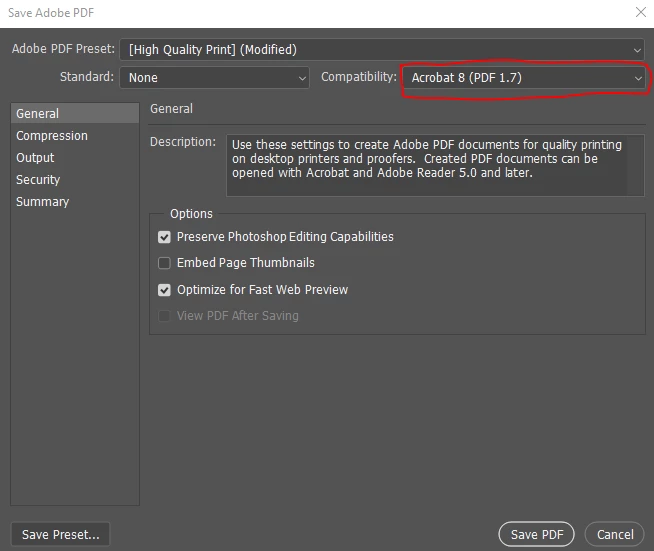The image size is (654, 551).
Task: Open the Standard dropdown showing None
Action: [214, 78]
